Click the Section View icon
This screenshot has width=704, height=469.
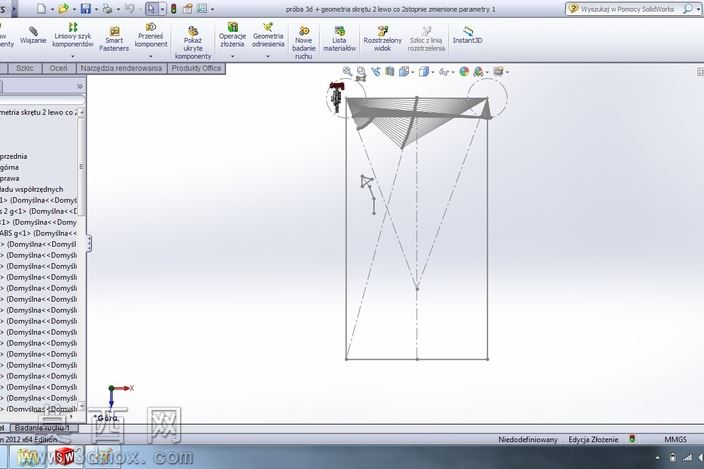click(390, 71)
